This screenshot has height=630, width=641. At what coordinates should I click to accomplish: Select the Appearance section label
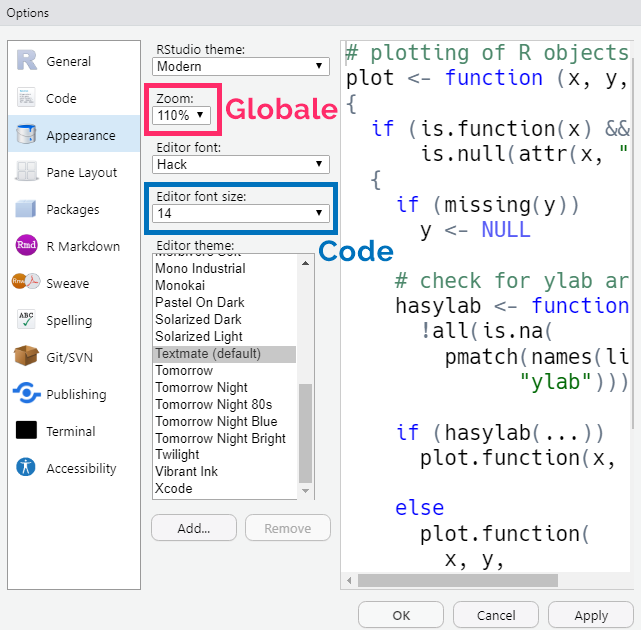[81, 136]
